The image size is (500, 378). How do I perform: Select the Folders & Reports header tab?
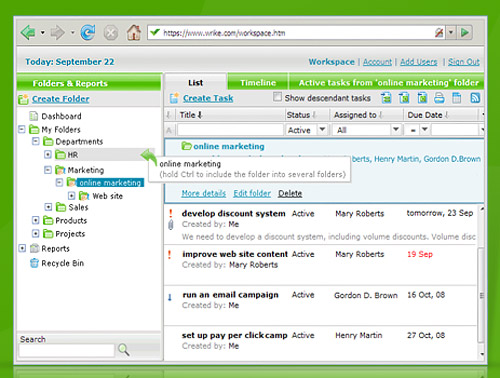(70, 83)
